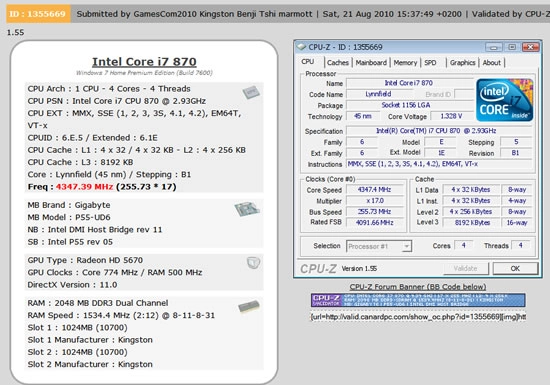Click the motherboard icon beside MB Brand
This screenshot has width=550, height=385.
pos(247,209)
